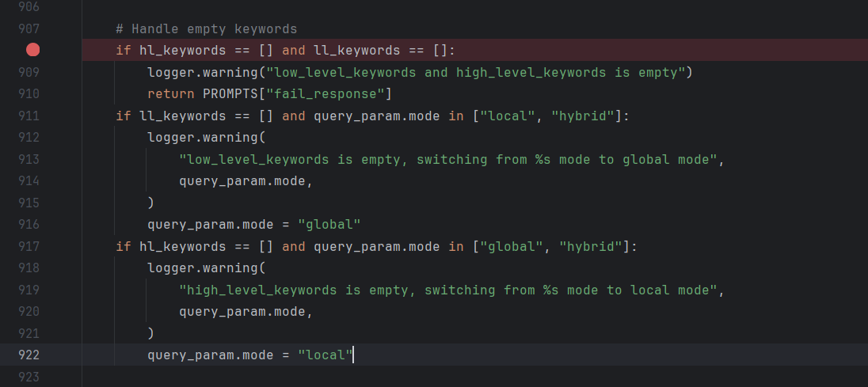Select line number 923 in gutter
The height and width of the screenshot is (387, 868).
pyautogui.click(x=29, y=377)
